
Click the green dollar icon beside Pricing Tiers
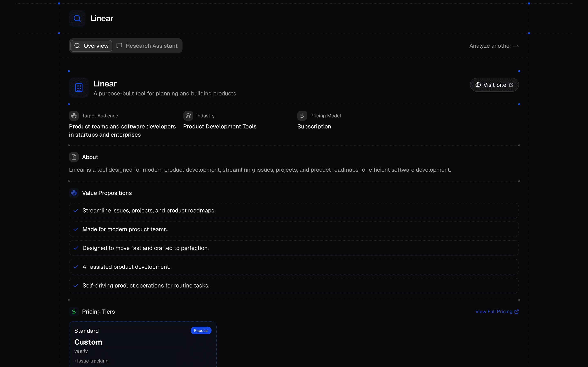click(74, 311)
